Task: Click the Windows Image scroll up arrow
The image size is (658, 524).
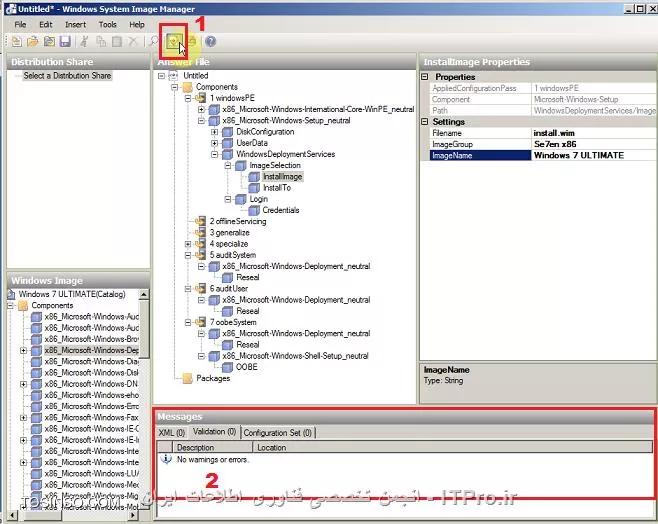Action: click(x=144, y=294)
